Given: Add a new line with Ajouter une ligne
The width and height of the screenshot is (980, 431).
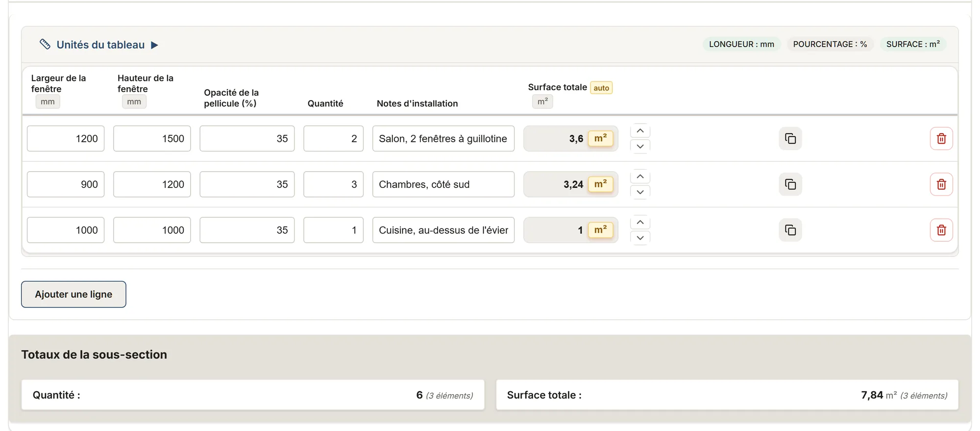Looking at the screenshot, I should pyautogui.click(x=73, y=294).
